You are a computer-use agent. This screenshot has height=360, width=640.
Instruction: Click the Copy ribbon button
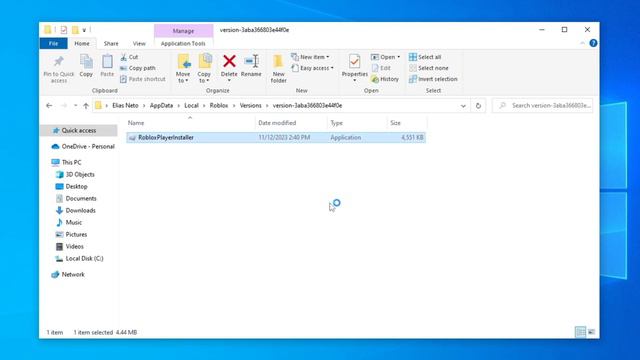coord(86,66)
